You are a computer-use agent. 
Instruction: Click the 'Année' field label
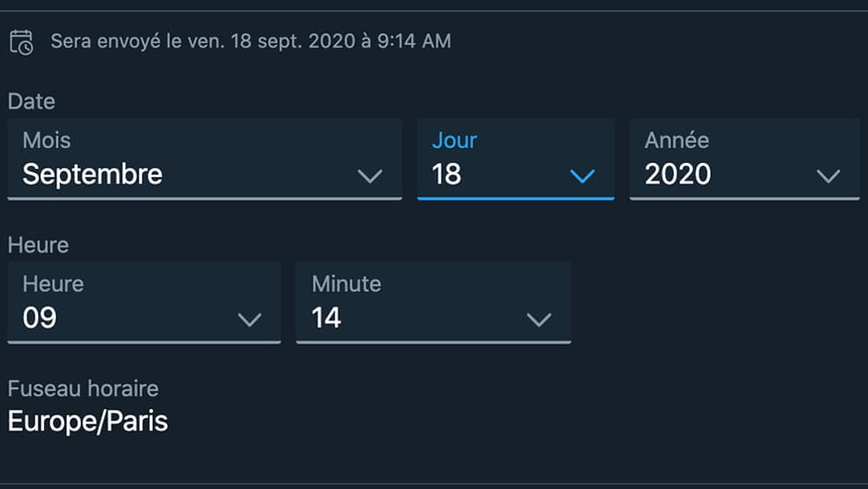click(x=677, y=140)
